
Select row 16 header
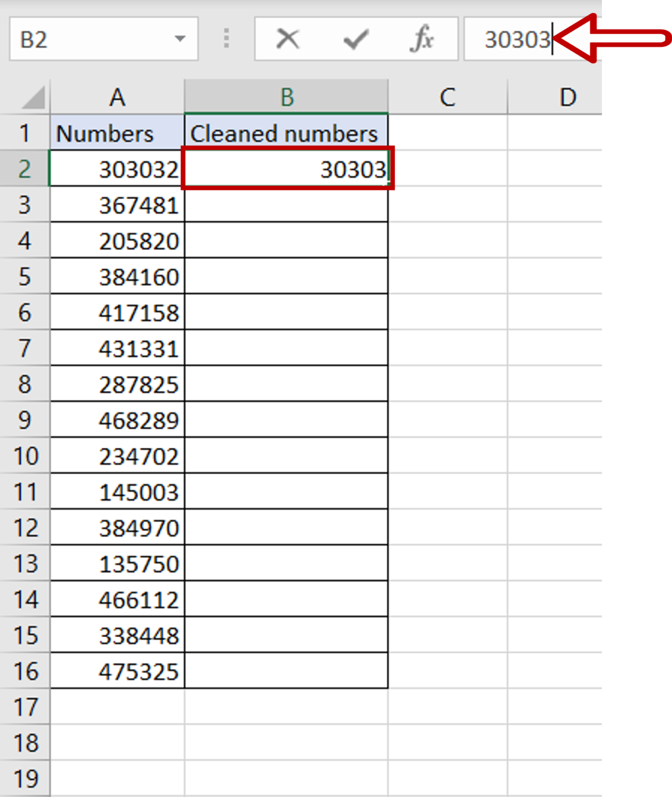click(x=25, y=670)
